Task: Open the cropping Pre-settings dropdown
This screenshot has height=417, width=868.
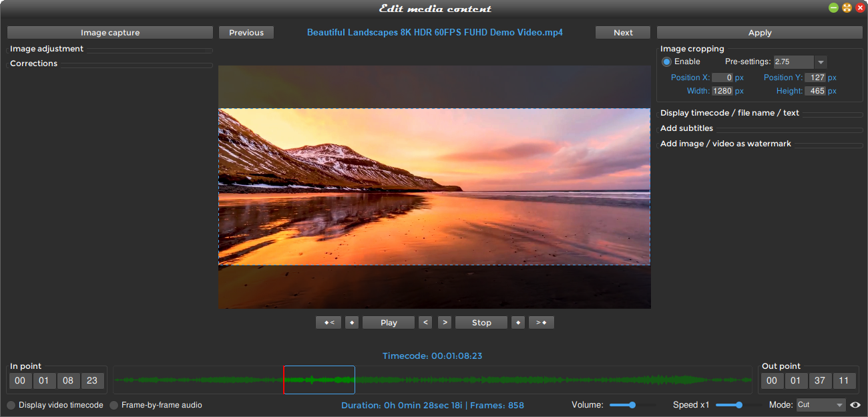Action: click(821, 61)
